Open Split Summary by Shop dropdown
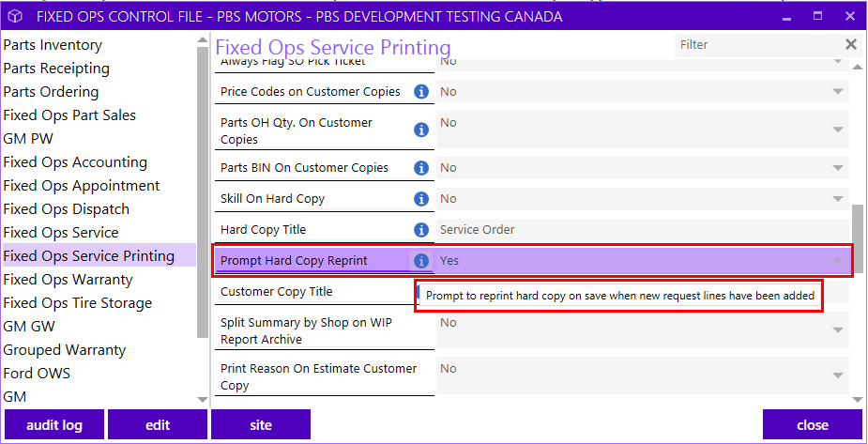 (838, 330)
